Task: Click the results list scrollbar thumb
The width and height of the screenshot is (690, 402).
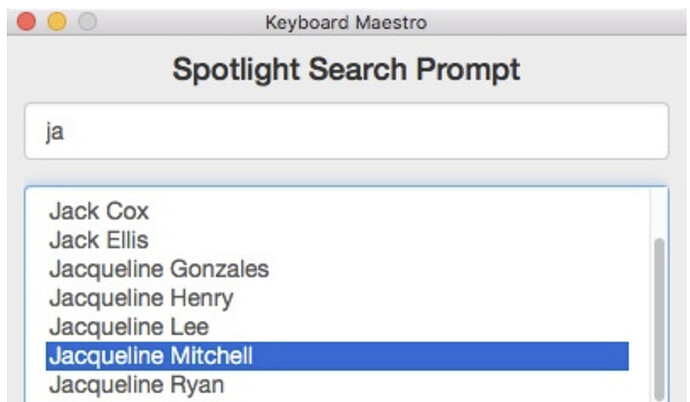Action: [x=659, y=319]
